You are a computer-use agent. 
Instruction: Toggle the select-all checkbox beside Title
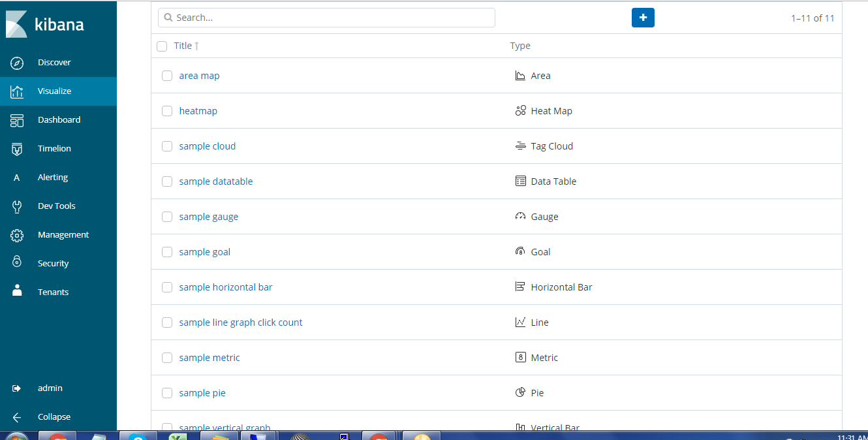coord(162,46)
